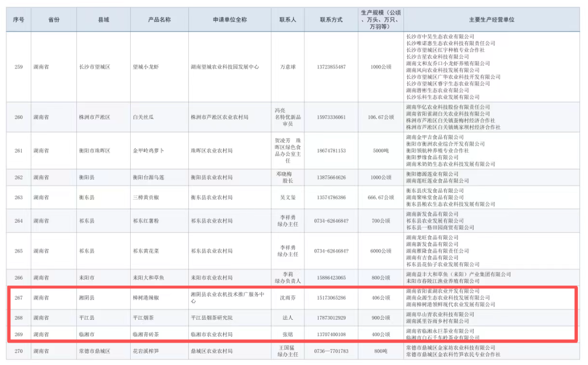Select the product cell 花岩溪榨笋
588x365 pixels.
coord(146,351)
